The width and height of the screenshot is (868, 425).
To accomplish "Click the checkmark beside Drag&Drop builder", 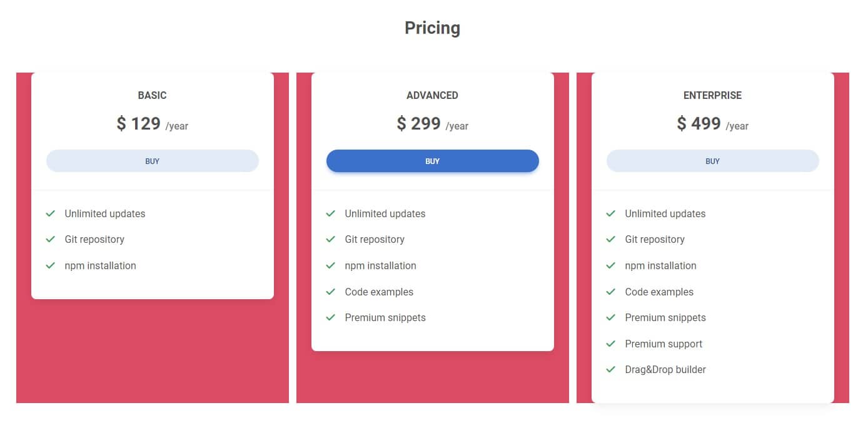I will (611, 369).
